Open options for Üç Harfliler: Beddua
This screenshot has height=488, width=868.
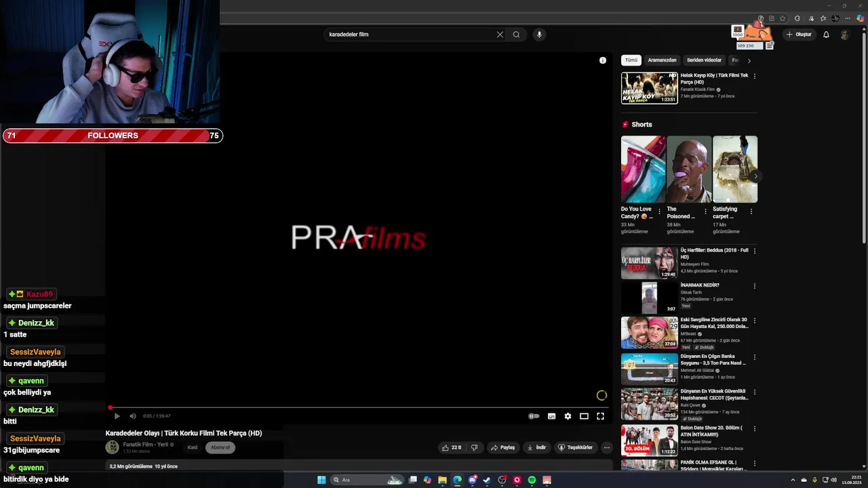755,251
